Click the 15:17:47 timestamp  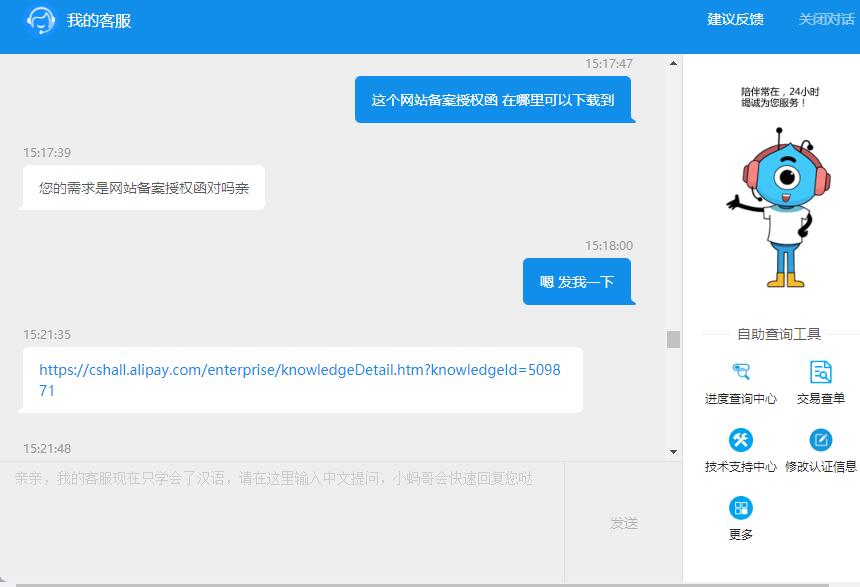tap(609, 64)
